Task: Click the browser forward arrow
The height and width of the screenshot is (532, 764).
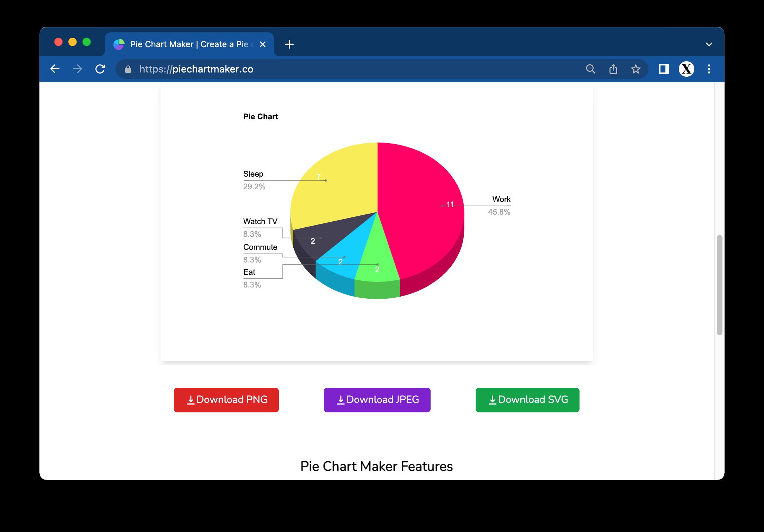Action: point(77,69)
